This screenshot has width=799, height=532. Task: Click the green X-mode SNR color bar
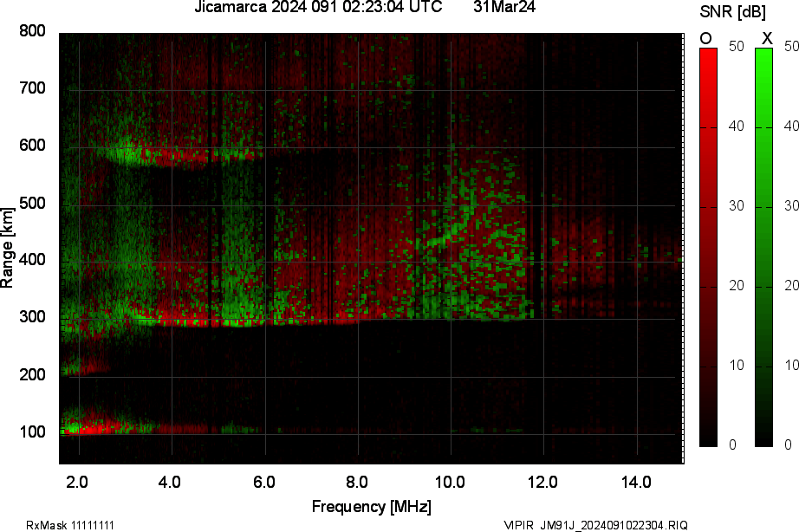pos(763,247)
